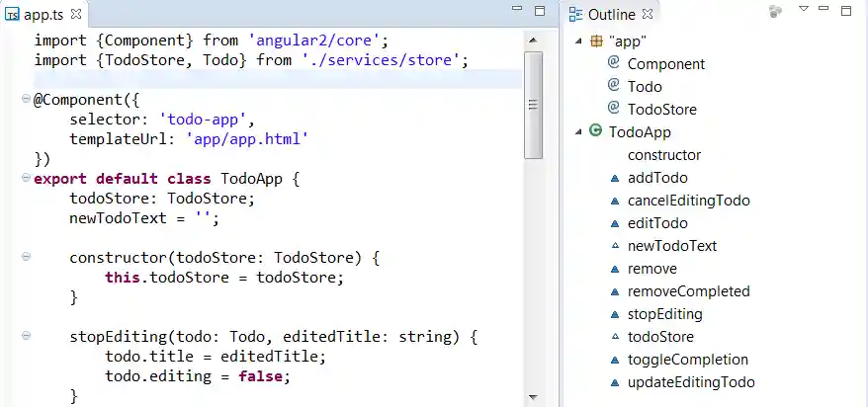Collapse the TodoApp class node in Outline

(579, 131)
